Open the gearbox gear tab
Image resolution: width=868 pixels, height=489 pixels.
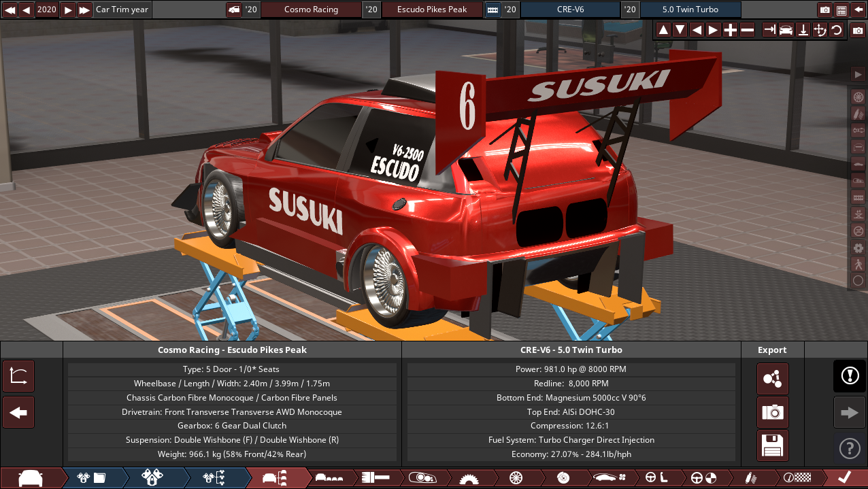pos(469,478)
